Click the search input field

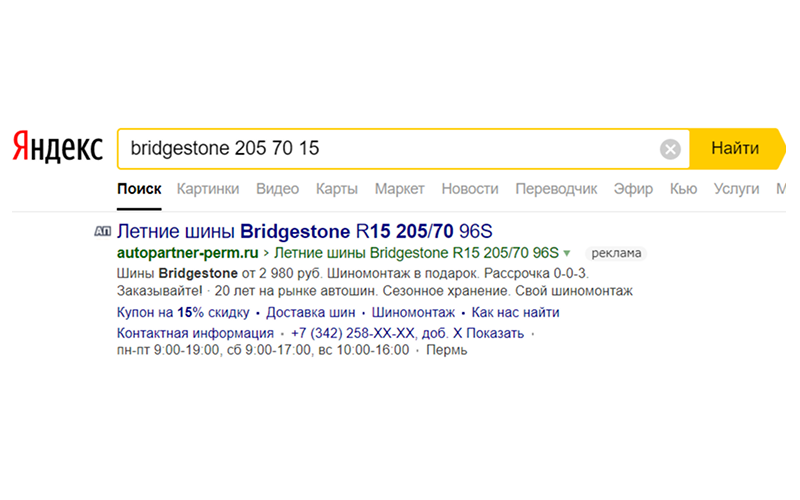point(390,149)
